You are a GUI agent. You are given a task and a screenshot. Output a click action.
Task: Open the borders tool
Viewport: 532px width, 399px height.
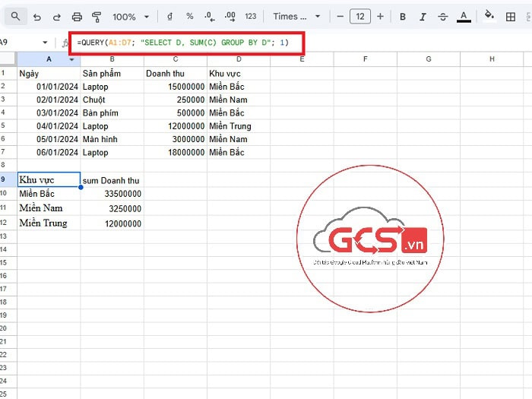tap(511, 17)
